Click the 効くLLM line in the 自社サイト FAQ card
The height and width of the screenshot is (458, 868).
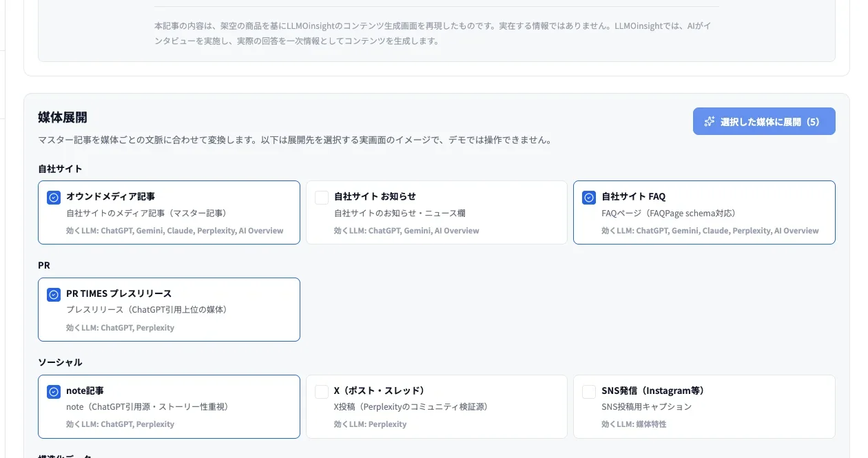[710, 231]
